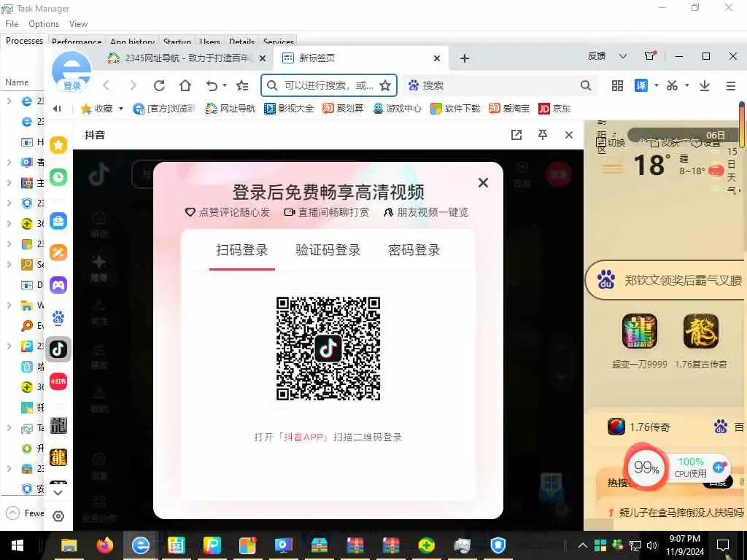Open 影视大全 bookmark

(289, 109)
